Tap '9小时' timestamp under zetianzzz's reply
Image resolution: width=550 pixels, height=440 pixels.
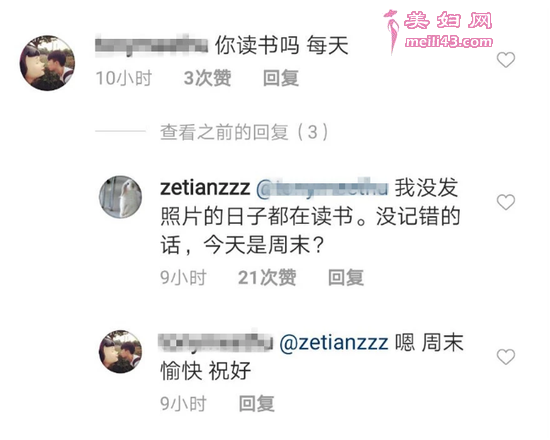(x=183, y=278)
